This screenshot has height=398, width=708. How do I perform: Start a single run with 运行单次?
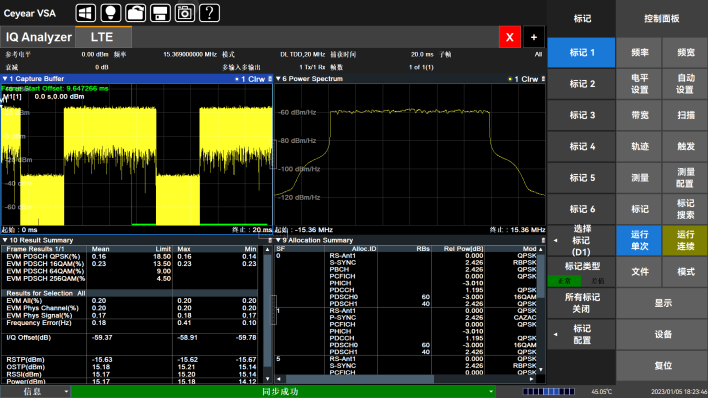(x=639, y=240)
